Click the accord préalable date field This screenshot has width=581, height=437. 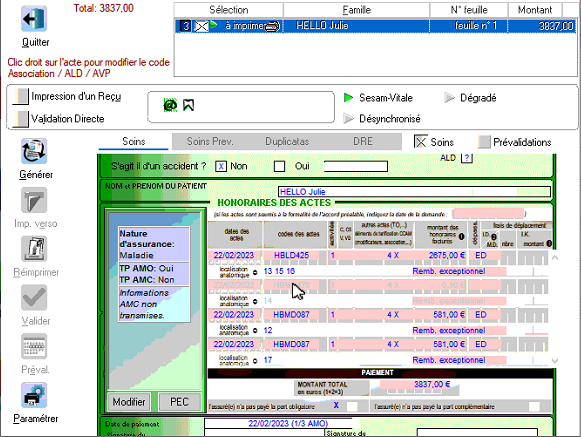(x=488, y=213)
